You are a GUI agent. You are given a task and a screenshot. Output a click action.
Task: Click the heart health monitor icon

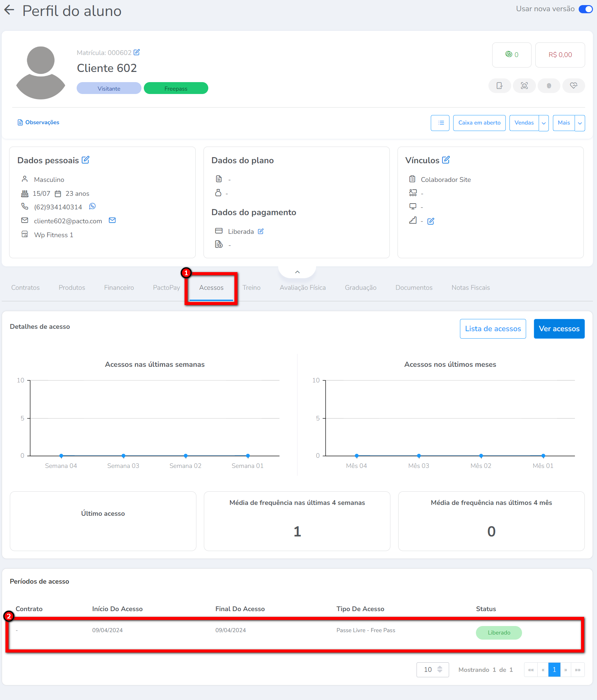pos(574,86)
